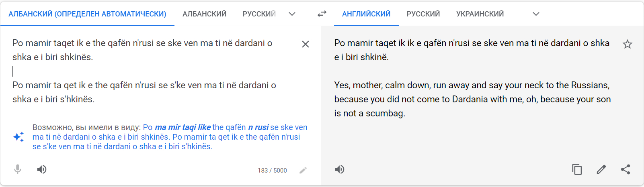Copy the translation to clipboard
Image resolution: width=644 pixels, height=187 pixels.
[x=577, y=169]
